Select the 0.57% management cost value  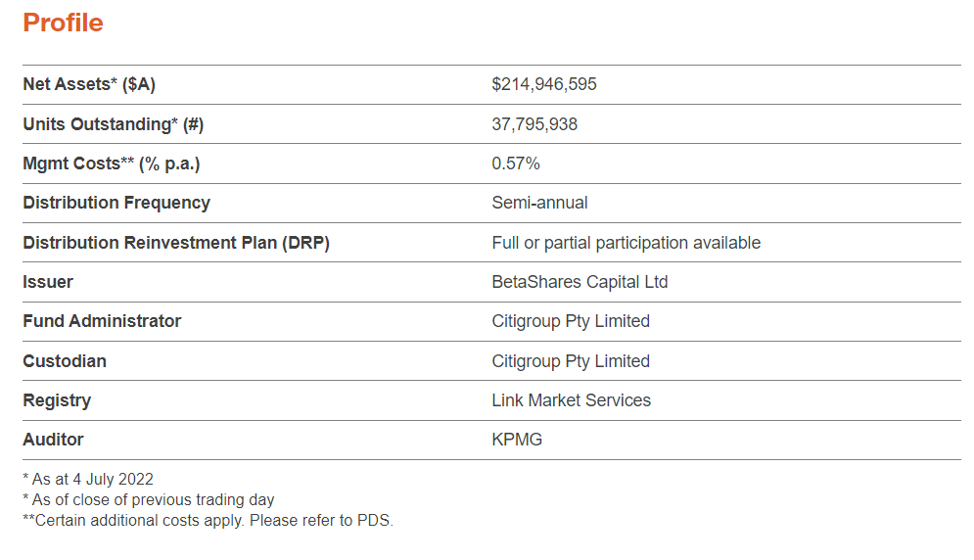coord(516,163)
